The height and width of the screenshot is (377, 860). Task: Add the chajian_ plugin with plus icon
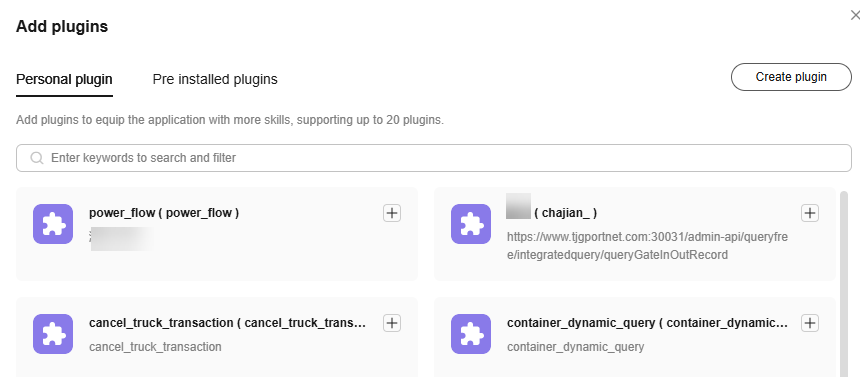point(810,213)
